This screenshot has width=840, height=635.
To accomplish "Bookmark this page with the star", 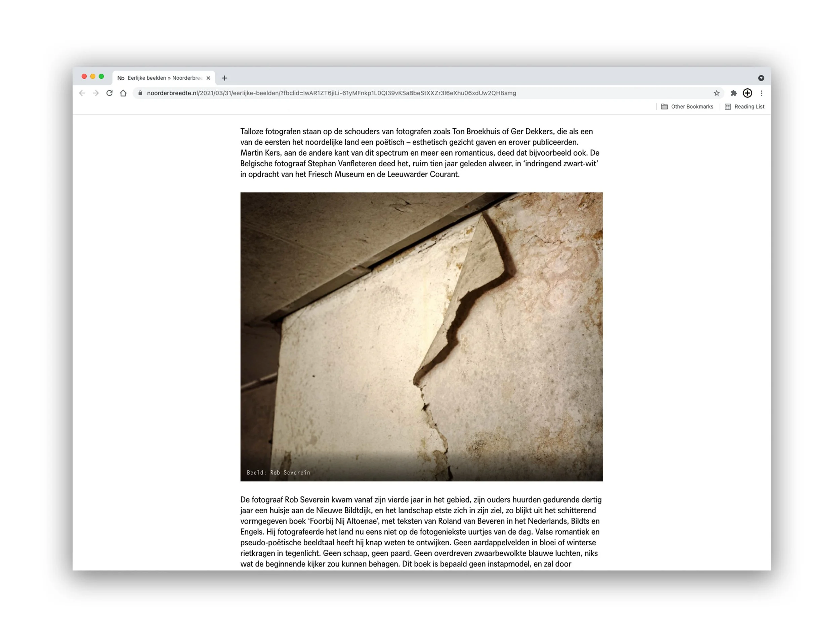I will (716, 93).
